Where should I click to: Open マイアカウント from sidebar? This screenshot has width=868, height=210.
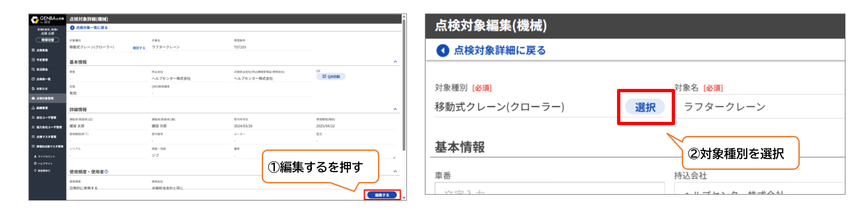[x=44, y=156]
